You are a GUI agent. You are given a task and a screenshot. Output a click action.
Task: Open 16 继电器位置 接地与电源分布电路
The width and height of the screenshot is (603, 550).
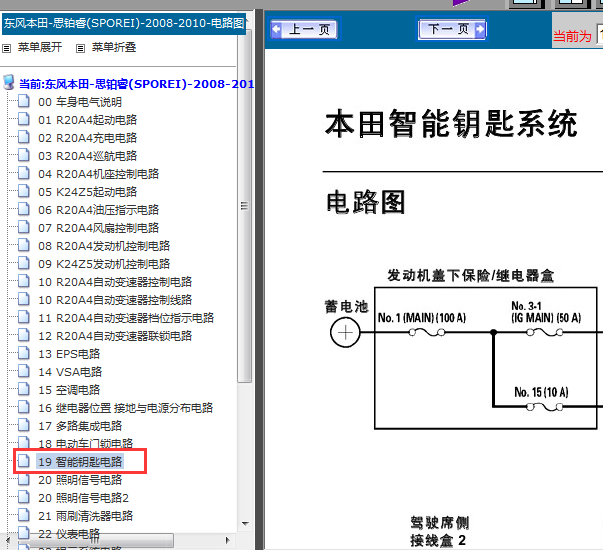[x=125, y=408]
